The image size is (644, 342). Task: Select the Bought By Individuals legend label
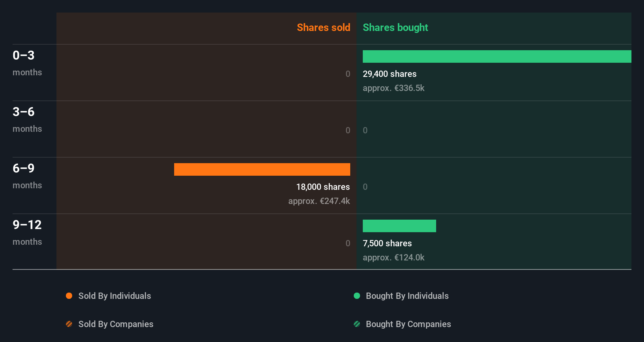tap(407, 296)
